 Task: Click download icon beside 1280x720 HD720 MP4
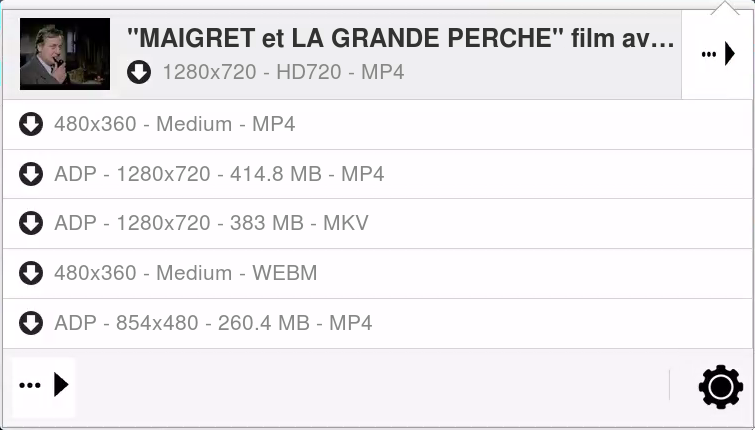pyautogui.click(x=139, y=72)
